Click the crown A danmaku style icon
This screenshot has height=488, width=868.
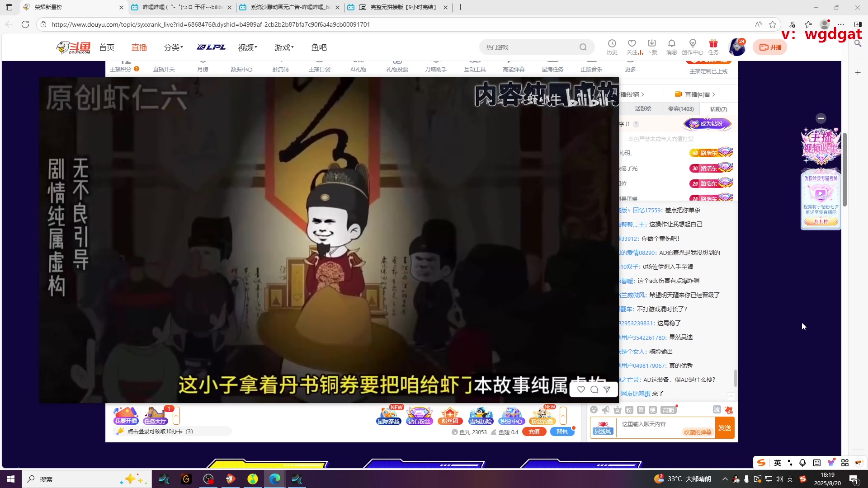coord(617,409)
